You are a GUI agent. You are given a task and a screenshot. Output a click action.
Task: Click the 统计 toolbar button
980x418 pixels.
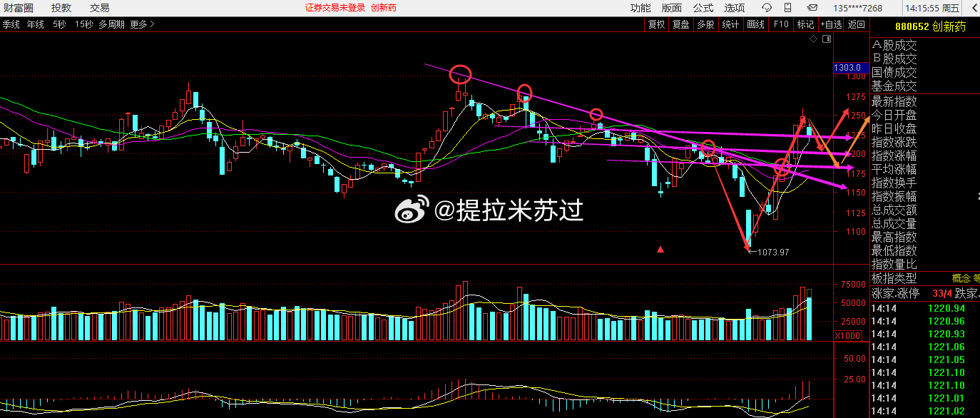pos(730,24)
